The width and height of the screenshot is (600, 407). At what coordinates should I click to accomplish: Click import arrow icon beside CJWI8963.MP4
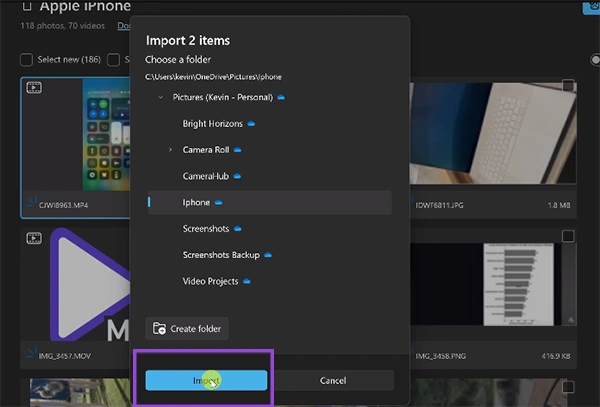(x=31, y=202)
